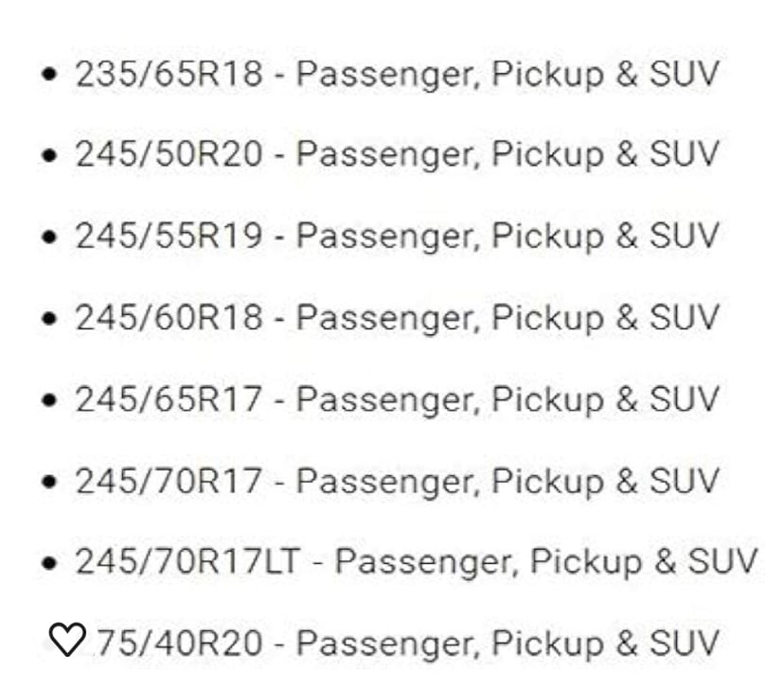Click "Passenger, Pickup & SUV" on 245/70R17LT row
The height and width of the screenshot is (689, 784).
(x=546, y=562)
